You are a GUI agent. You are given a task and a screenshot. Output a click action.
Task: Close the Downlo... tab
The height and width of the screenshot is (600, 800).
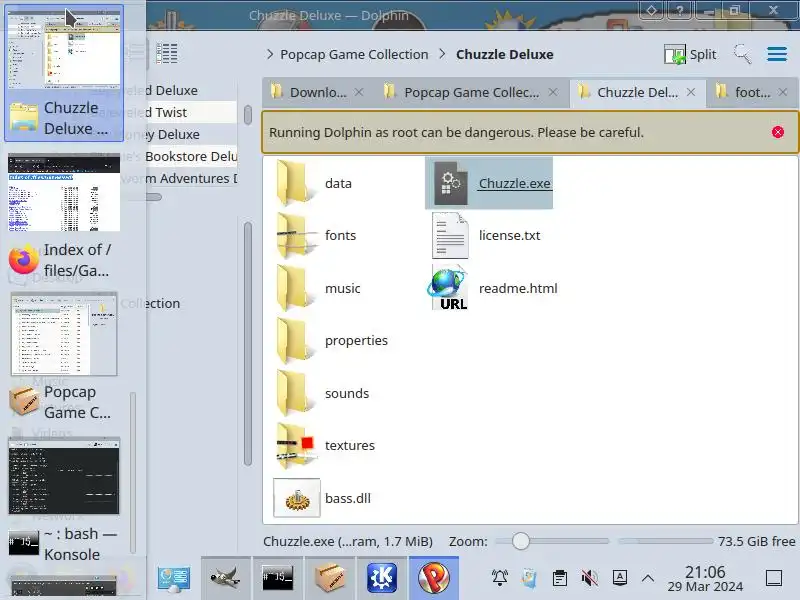359,92
